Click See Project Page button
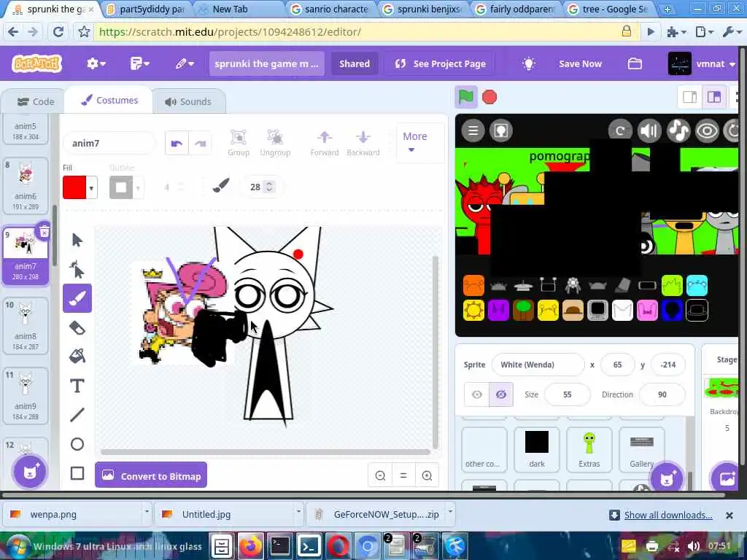This screenshot has height=560, width=747. [x=440, y=63]
